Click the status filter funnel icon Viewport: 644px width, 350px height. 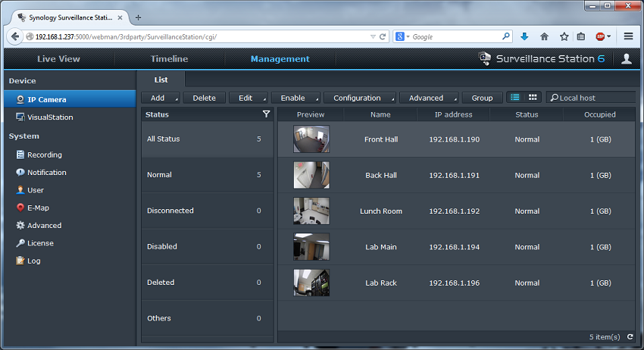click(266, 114)
